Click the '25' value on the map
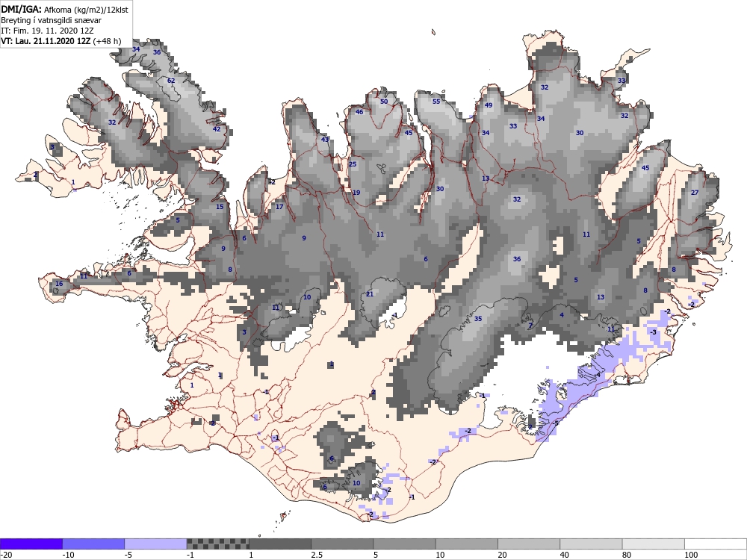Image resolution: width=747 pixels, height=560 pixels. coord(353,164)
